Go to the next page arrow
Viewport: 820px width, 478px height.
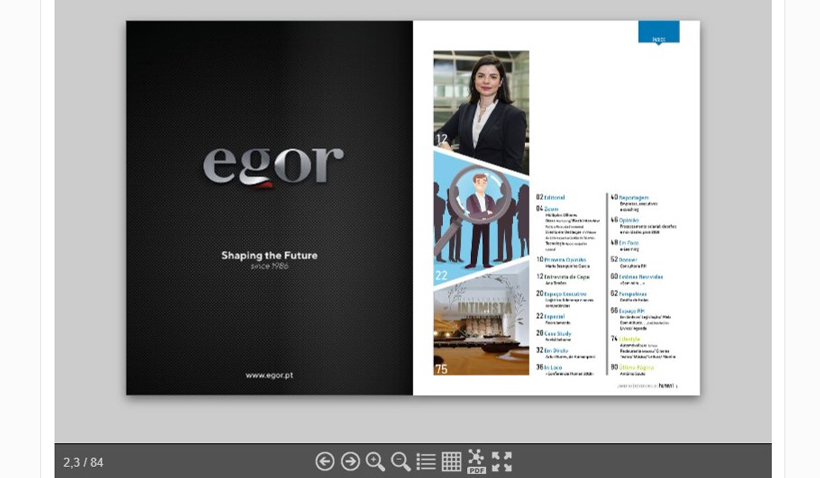pyautogui.click(x=350, y=461)
